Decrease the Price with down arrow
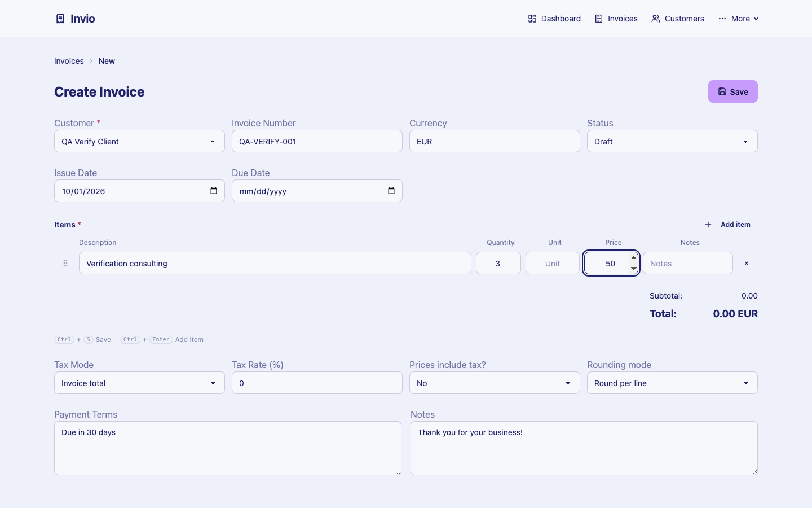 click(x=634, y=268)
